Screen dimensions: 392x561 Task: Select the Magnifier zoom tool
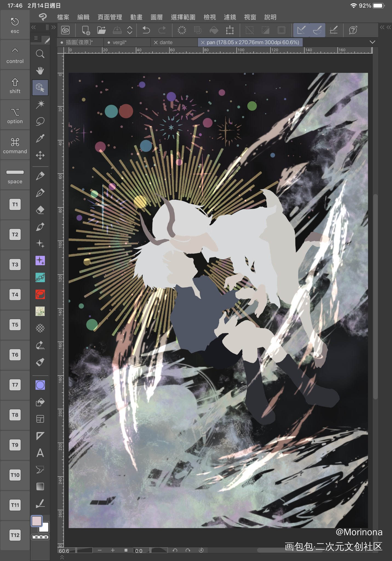40,54
